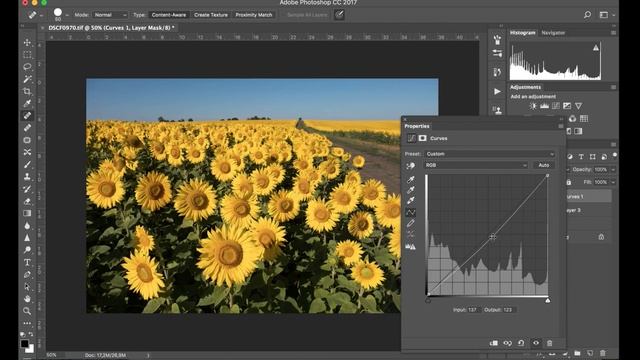Select the Pen tool

click(27, 274)
